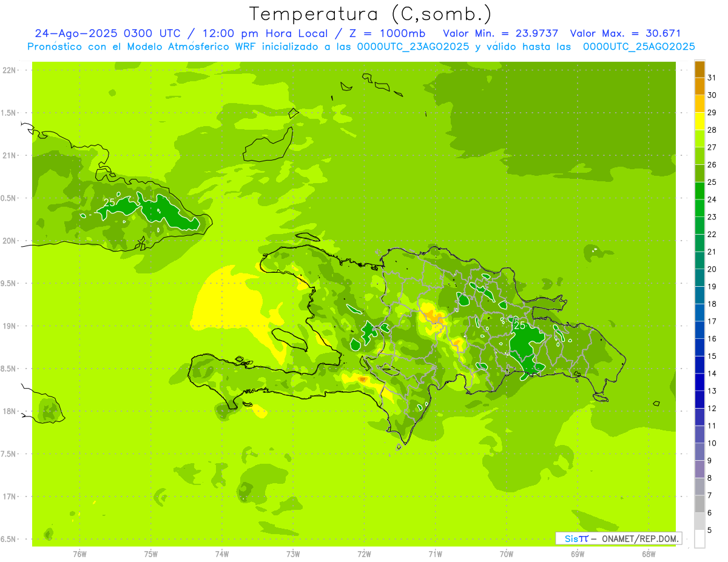
Task: Click the initialization time "0000UTC_23AGO2025"
Action: pyautogui.click(x=413, y=47)
